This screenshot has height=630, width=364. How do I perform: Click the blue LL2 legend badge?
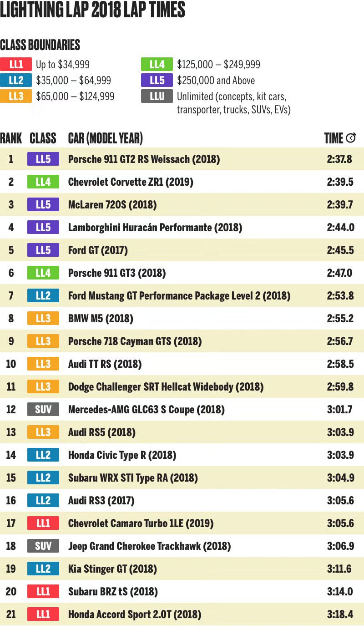[x=16, y=80]
